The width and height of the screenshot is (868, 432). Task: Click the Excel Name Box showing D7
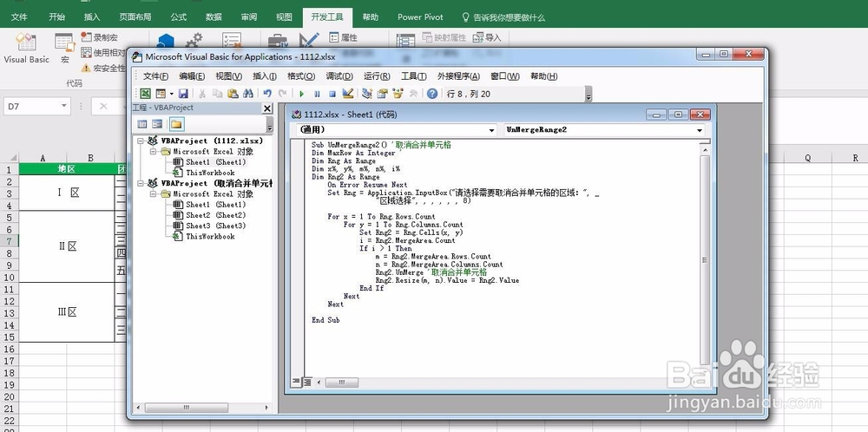(x=37, y=106)
